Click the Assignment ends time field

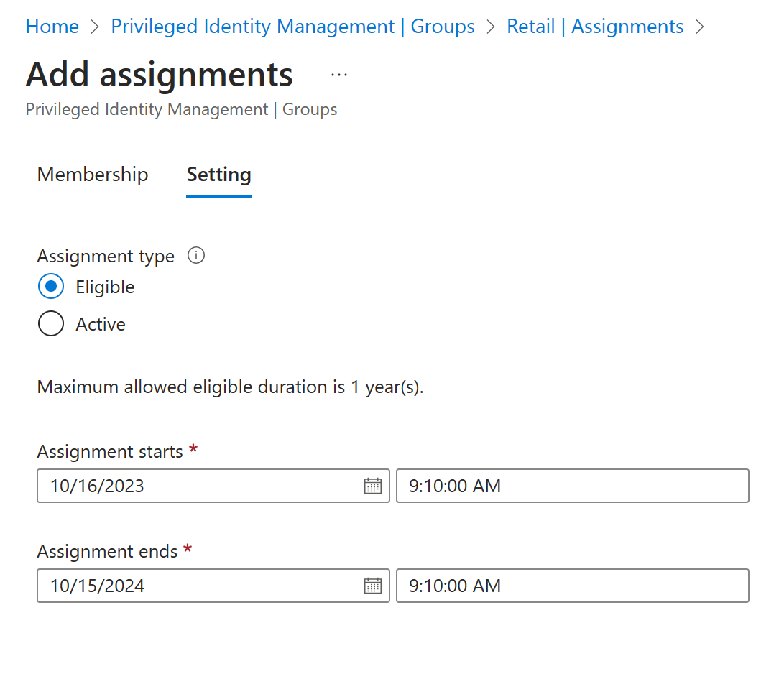572,586
